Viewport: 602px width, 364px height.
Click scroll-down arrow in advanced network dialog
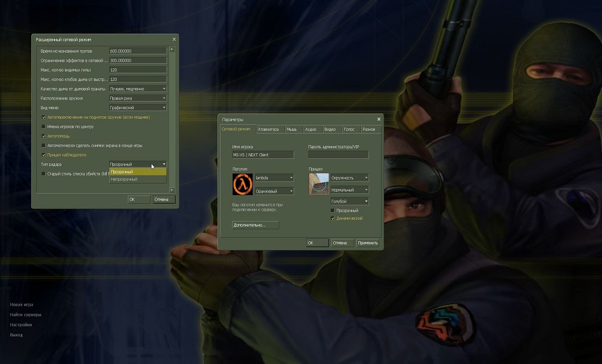(x=172, y=190)
